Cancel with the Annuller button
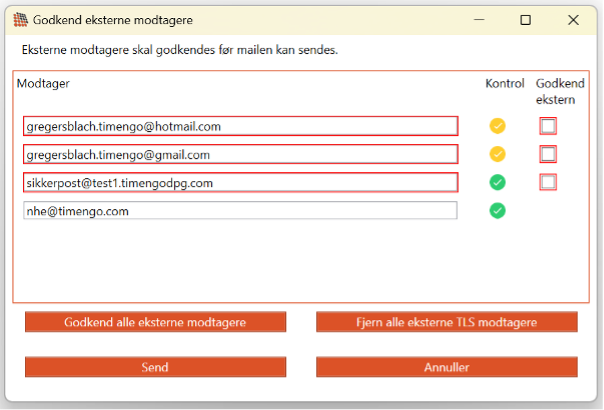This screenshot has width=604, height=410. [x=446, y=367]
